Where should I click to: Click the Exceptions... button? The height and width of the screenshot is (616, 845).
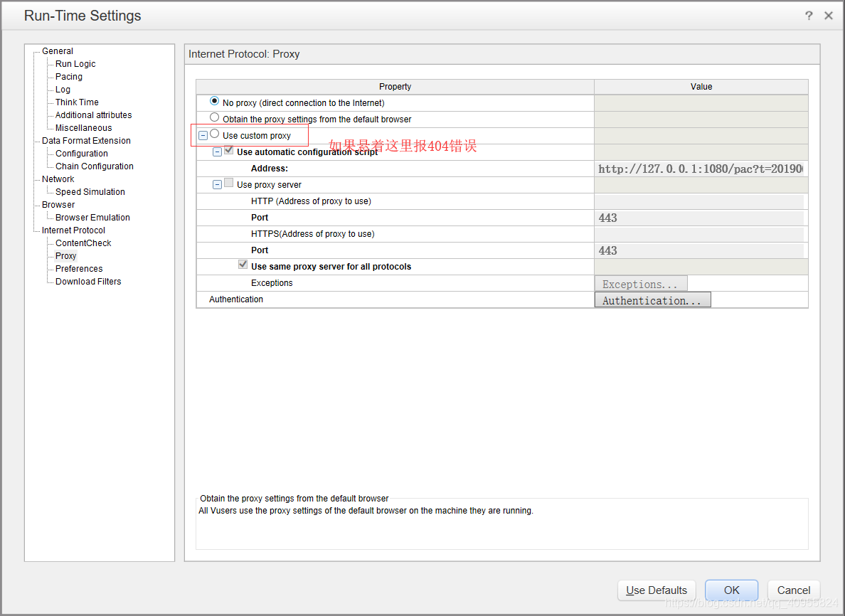[641, 284]
